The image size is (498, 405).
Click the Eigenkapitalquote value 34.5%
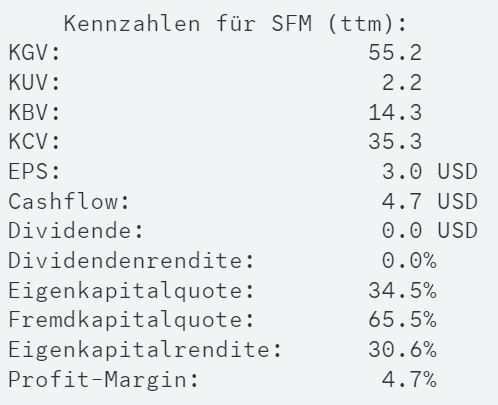[402, 290]
